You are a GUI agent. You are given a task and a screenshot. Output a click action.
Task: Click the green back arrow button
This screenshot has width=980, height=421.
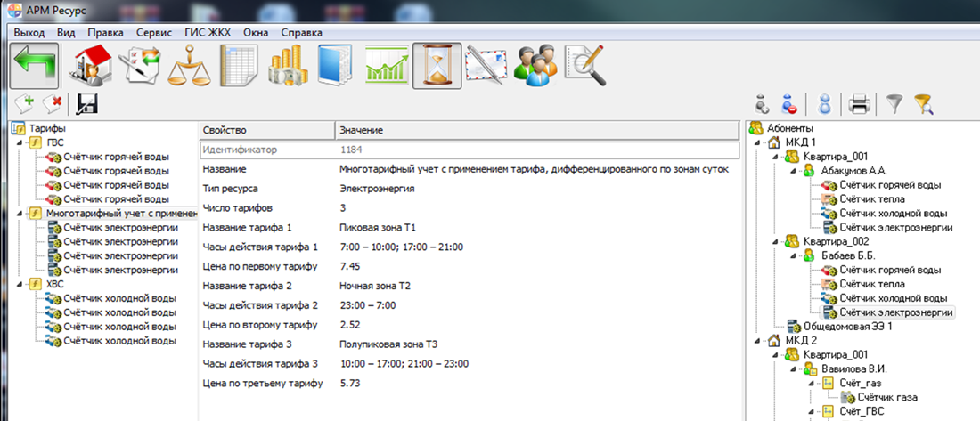point(36,66)
